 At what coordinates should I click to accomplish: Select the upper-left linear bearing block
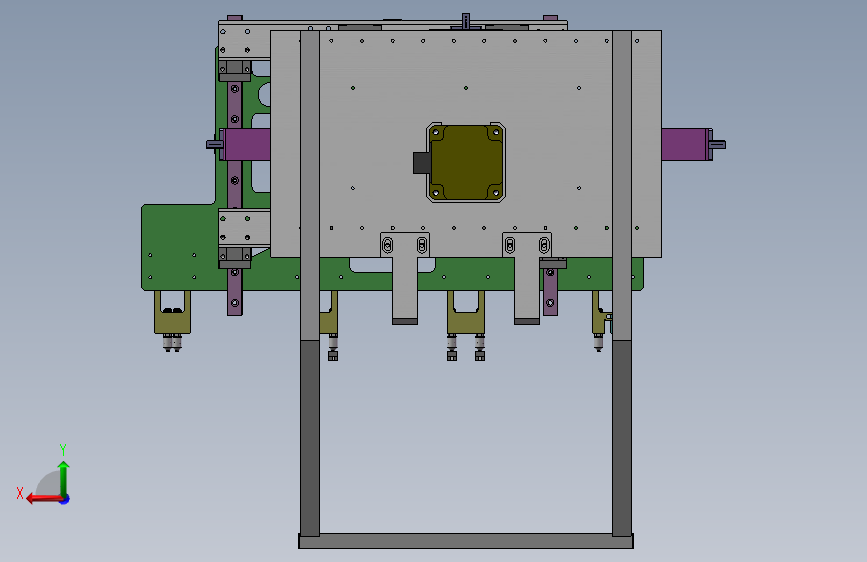coord(234,71)
